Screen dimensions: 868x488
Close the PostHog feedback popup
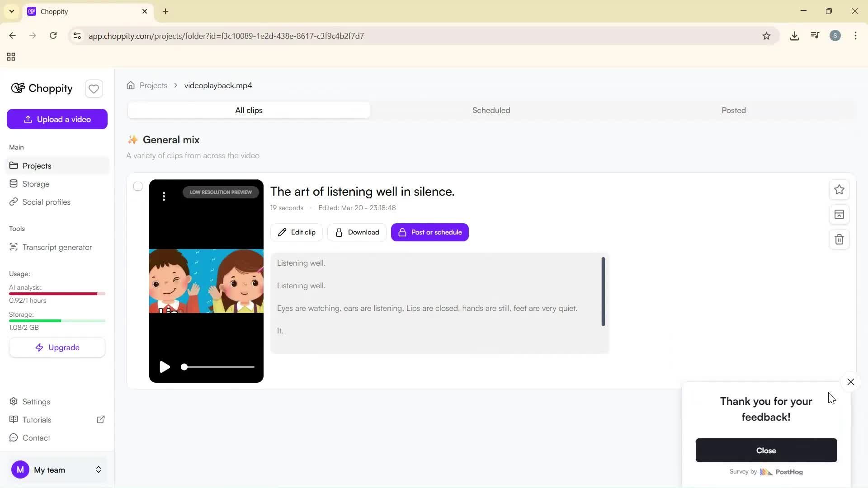pyautogui.click(x=850, y=382)
